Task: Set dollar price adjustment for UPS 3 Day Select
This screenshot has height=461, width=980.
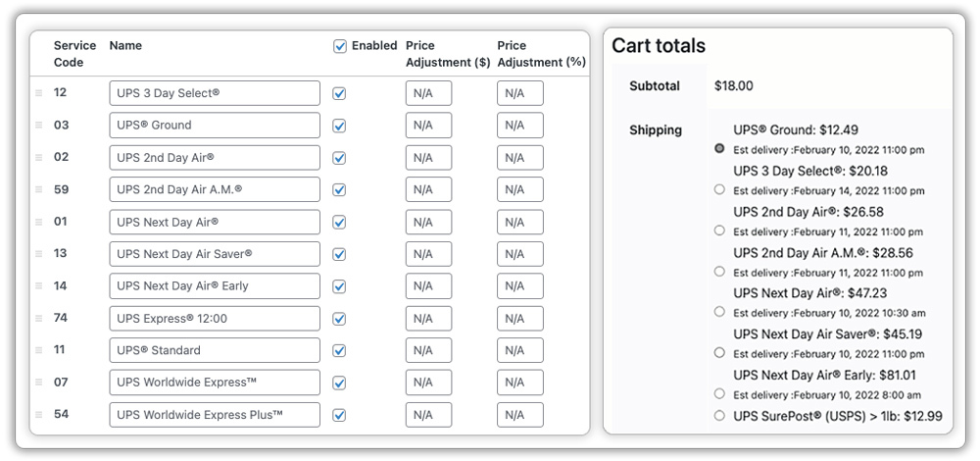Action: point(429,93)
